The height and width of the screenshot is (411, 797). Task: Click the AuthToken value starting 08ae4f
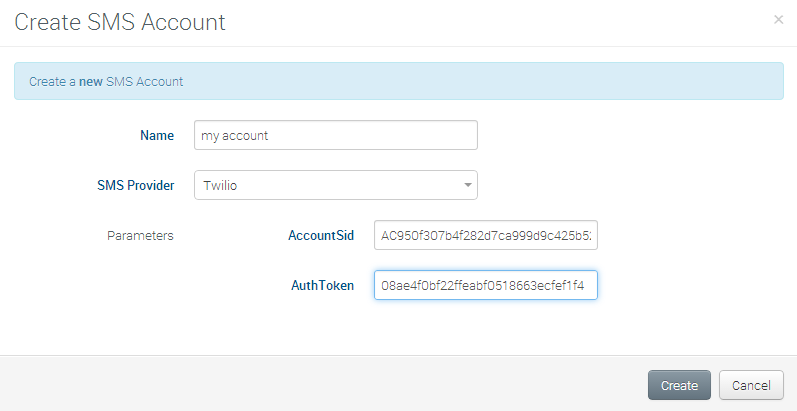coord(482,285)
